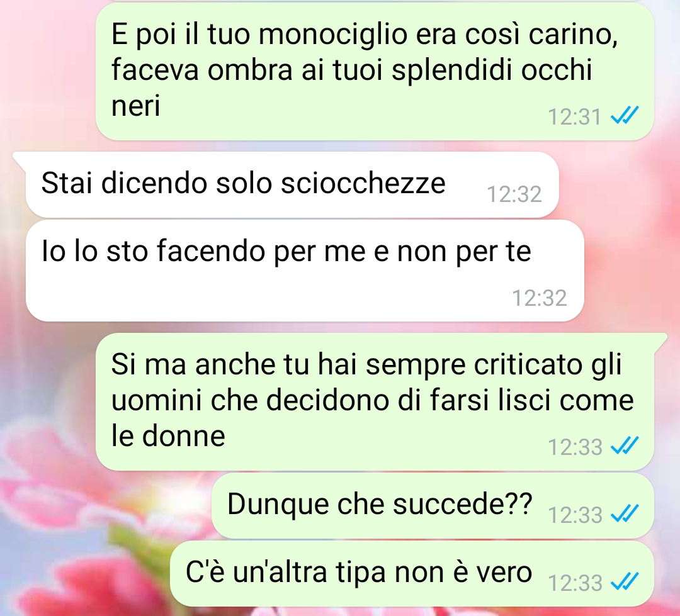680x616 pixels.
Task: Click the 12:33 time on the last message
Action: tap(575, 583)
